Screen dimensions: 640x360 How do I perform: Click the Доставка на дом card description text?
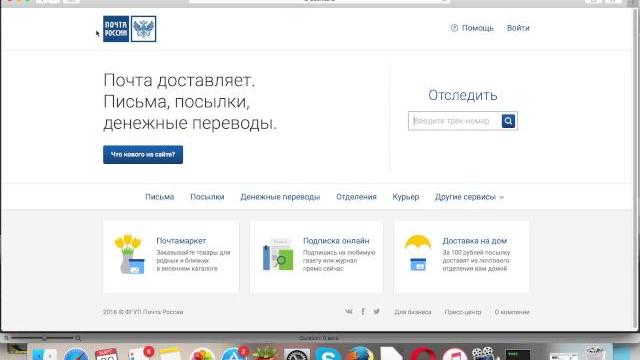pyautogui.click(x=476, y=260)
